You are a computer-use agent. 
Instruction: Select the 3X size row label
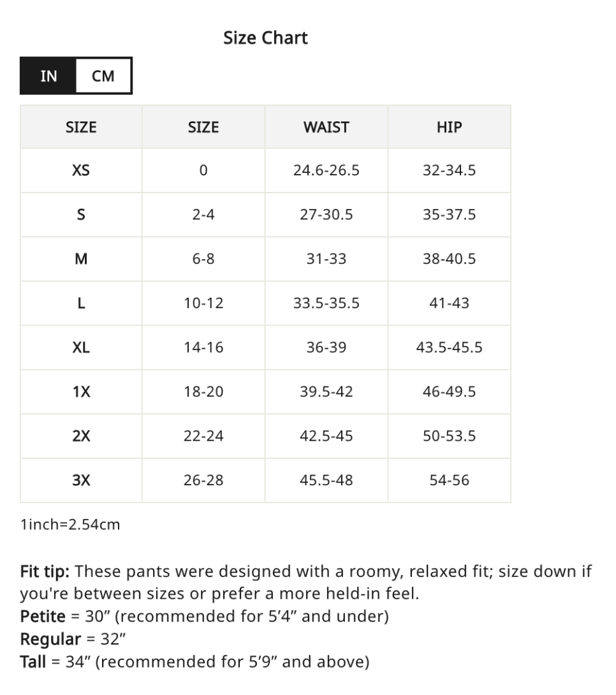point(81,480)
